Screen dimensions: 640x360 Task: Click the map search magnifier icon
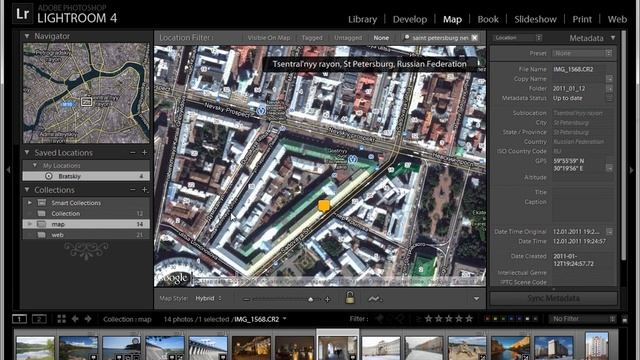tap(407, 38)
